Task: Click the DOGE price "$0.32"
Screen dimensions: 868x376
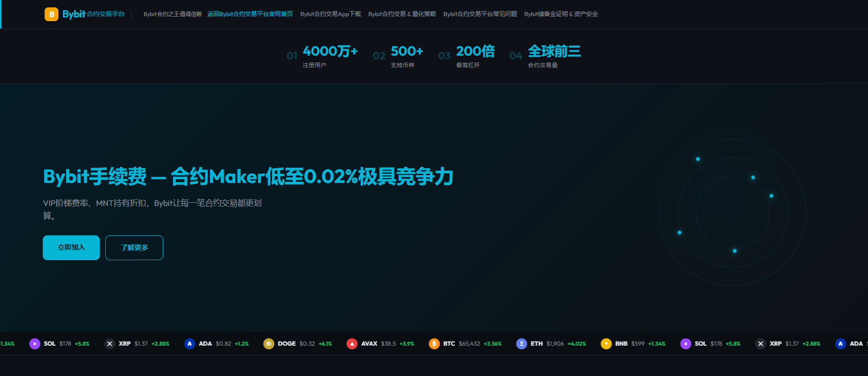Action: coord(307,344)
